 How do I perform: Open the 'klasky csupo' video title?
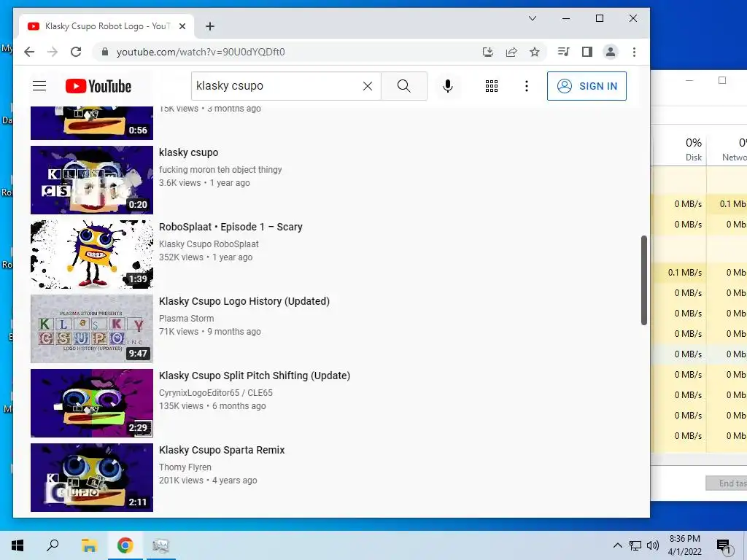[189, 152]
